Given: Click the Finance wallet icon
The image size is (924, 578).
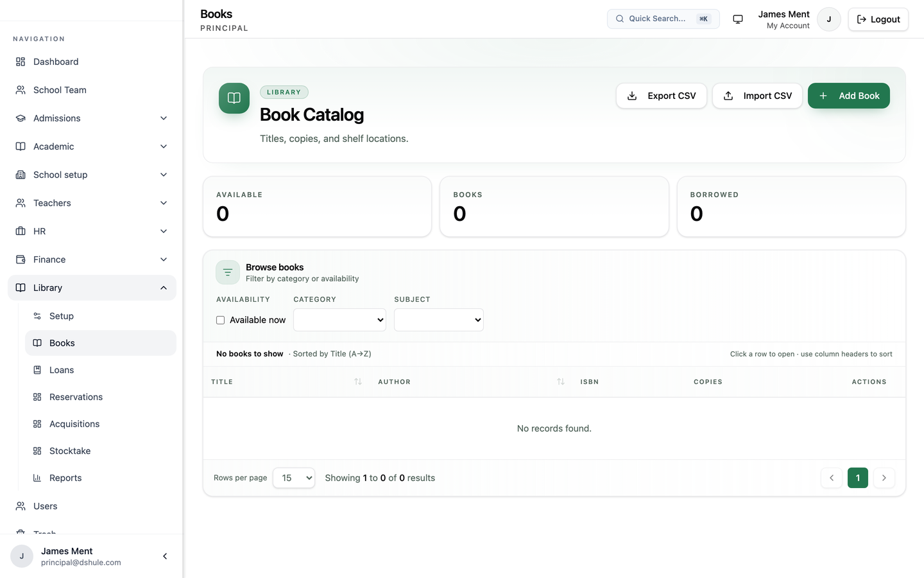Looking at the screenshot, I should tap(21, 259).
